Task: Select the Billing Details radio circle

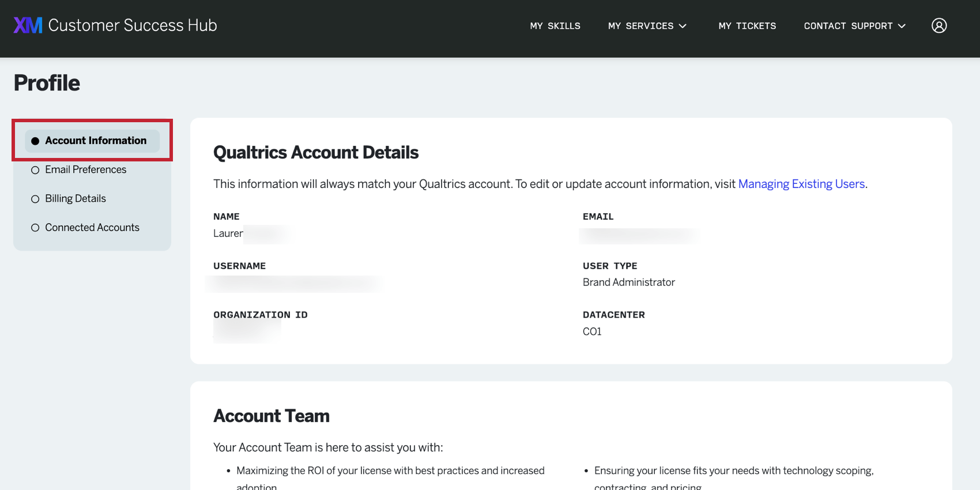Action: [35, 199]
